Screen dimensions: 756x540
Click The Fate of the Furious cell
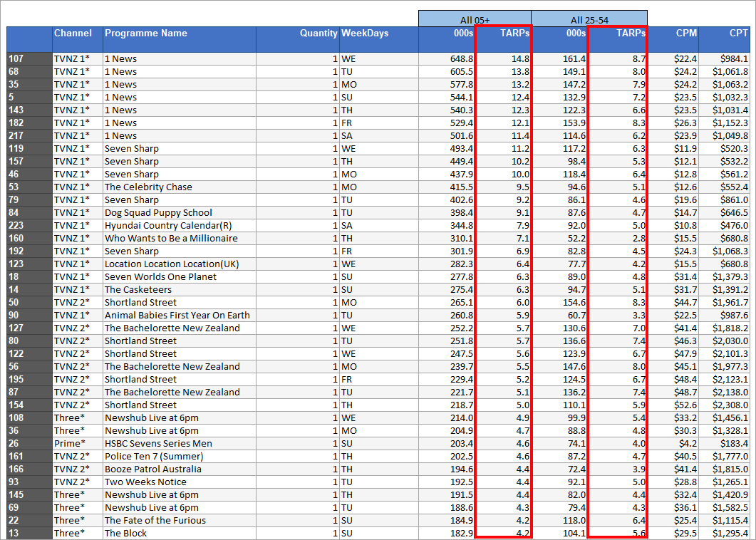(180, 520)
